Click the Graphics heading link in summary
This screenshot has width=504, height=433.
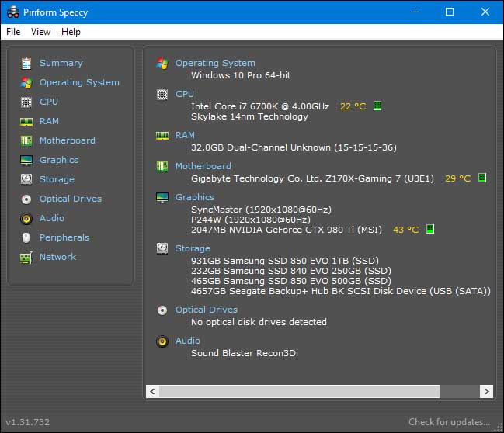(194, 197)
